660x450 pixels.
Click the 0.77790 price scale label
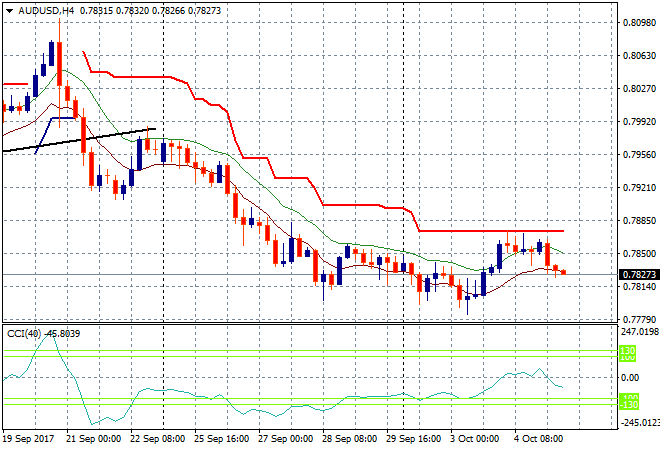tap(639, 320)
